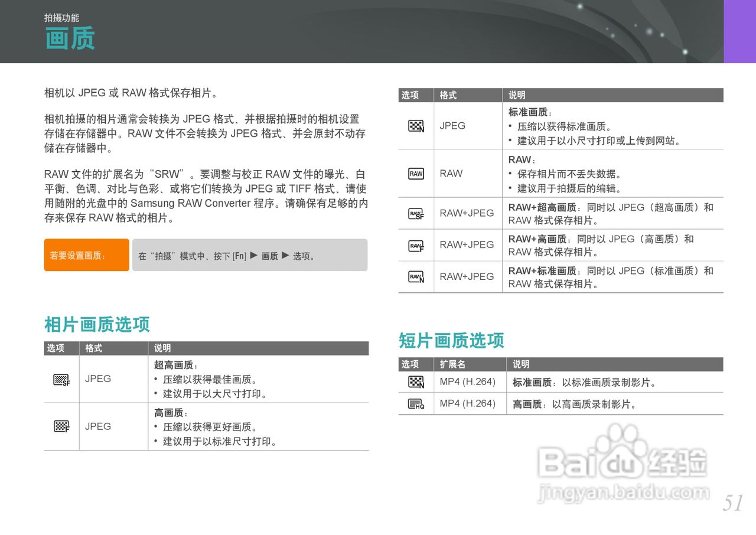Image resolution: width=756 pixels, height=535 pixels.
Task: Click the Normal JPEG quality icon in the photo table
Action: click(416, 126)
